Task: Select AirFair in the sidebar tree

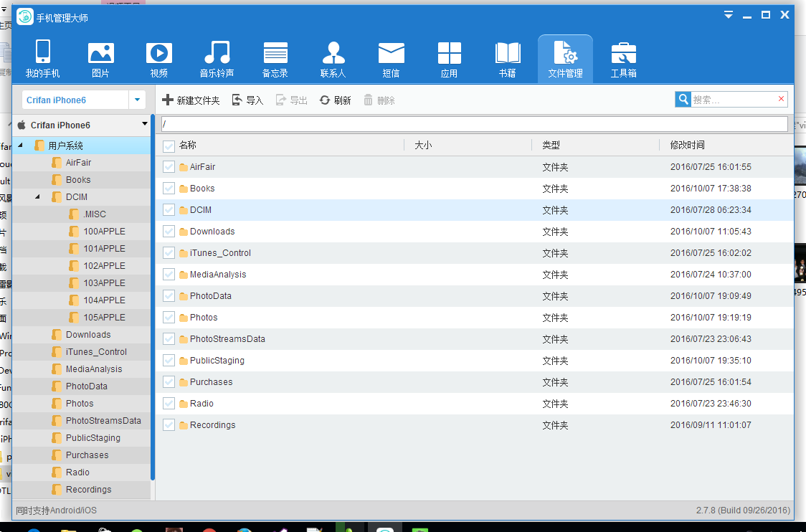Action: (78, 163)
